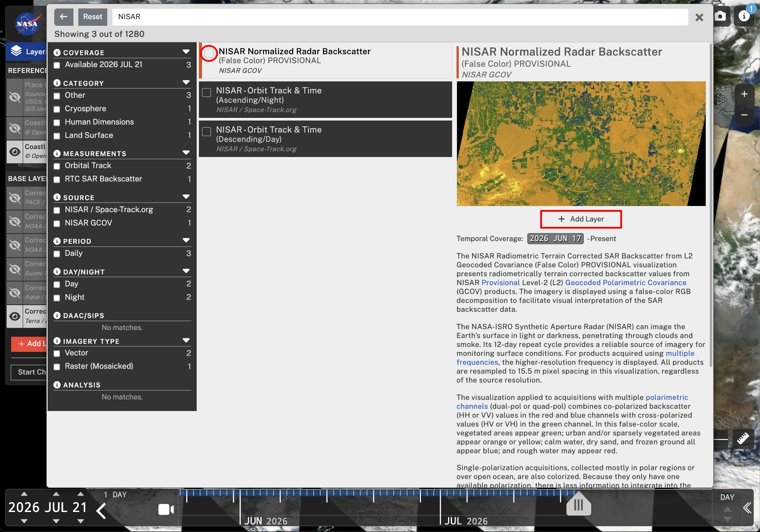This screenshot has width=760, height=532.
Task: Collapse the CATEGORY facet arrow
Action: tap(186, 83)
